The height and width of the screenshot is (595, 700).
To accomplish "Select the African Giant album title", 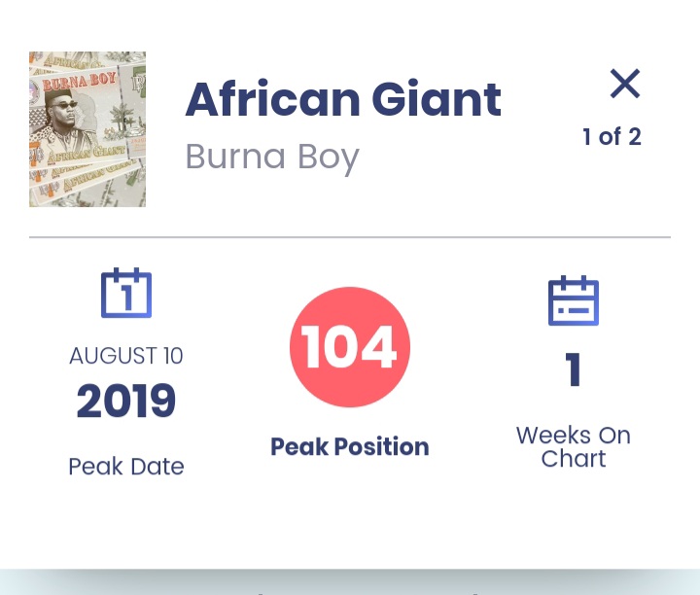I will pos(343,98).
